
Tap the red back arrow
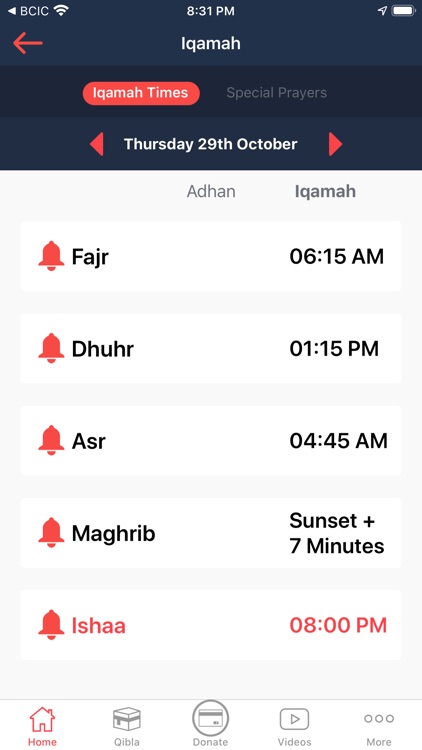point(28,43)
